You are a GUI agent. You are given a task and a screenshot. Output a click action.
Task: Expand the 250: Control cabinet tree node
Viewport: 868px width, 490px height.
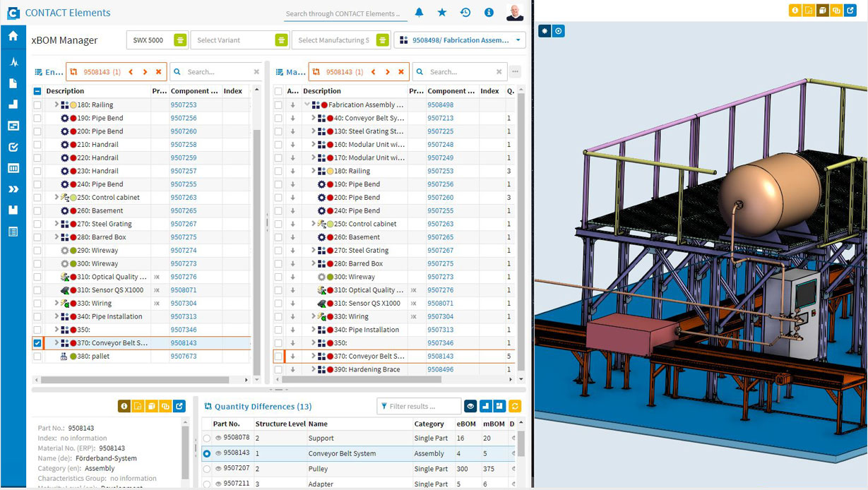(57, 198)
